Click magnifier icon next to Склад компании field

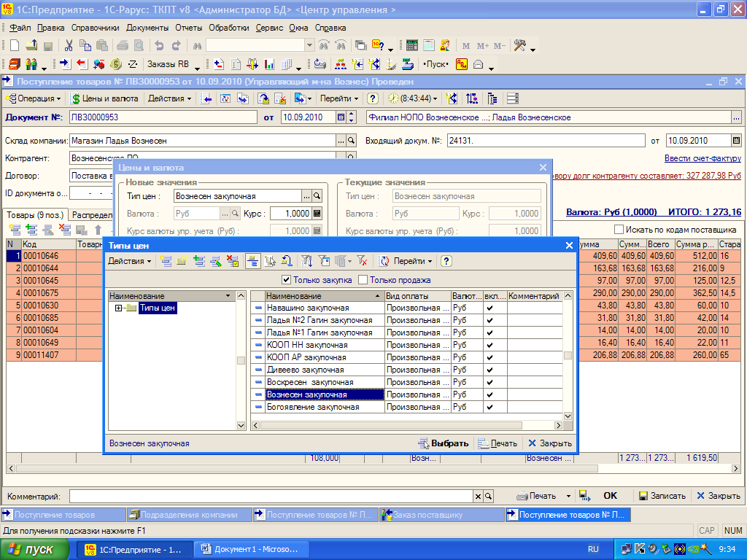(351, 141)
